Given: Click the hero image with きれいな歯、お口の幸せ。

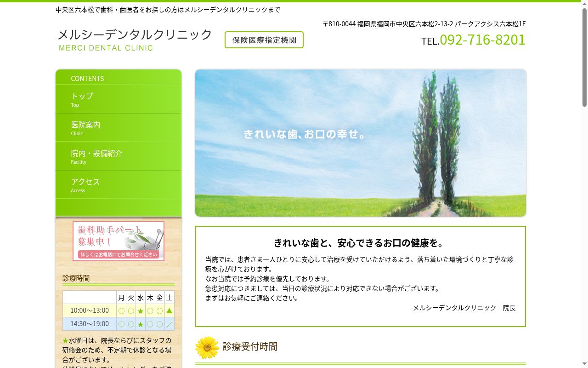Looking at the screenshot, I should click(361, 143).
